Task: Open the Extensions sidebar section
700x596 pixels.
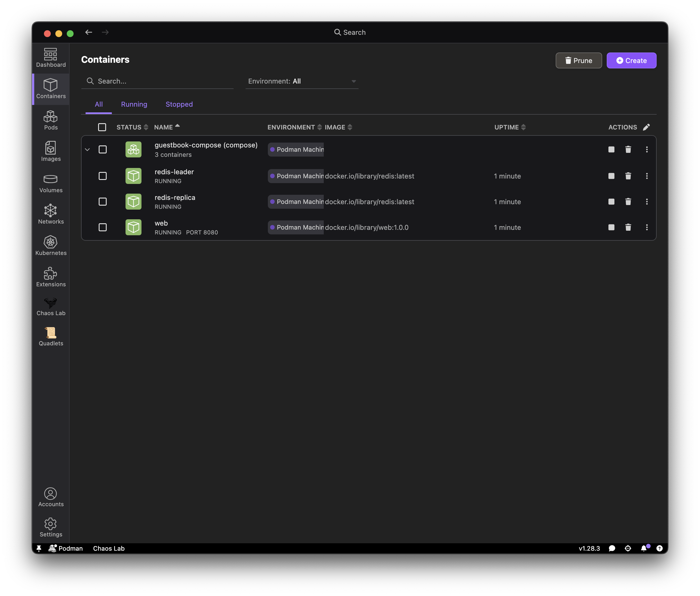Action: point(51,277)
